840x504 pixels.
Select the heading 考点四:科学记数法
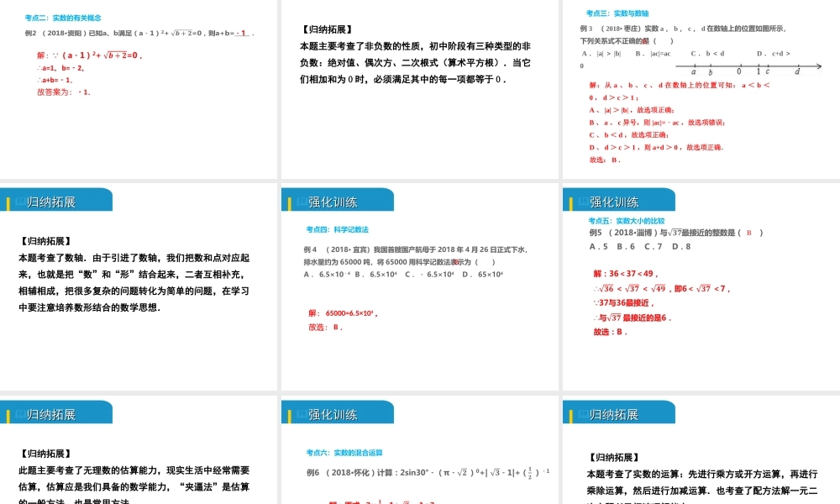[x=337, y=229]
